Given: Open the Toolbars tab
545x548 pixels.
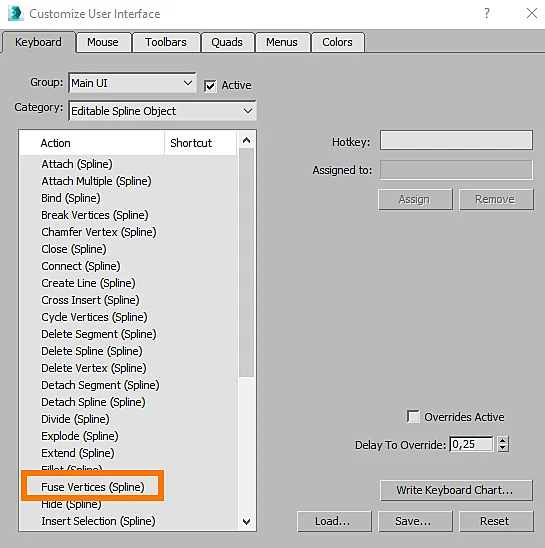Looking at the screenshot, I should [166, 42].
